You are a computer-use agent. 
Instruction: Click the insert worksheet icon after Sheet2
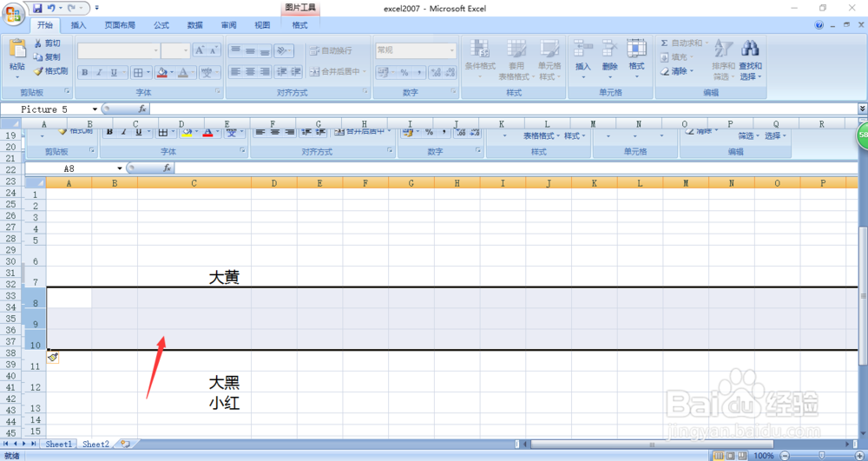(x=126, y=444)
